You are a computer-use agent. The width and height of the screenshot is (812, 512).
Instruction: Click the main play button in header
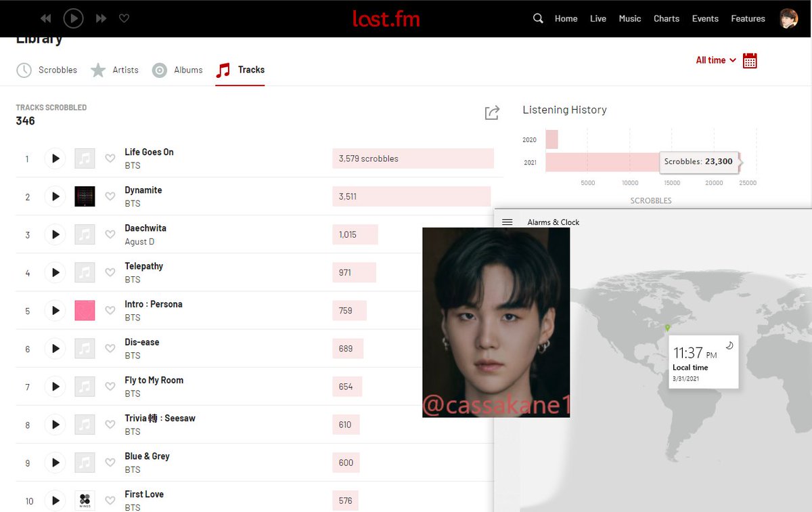(x=73, y=18)
